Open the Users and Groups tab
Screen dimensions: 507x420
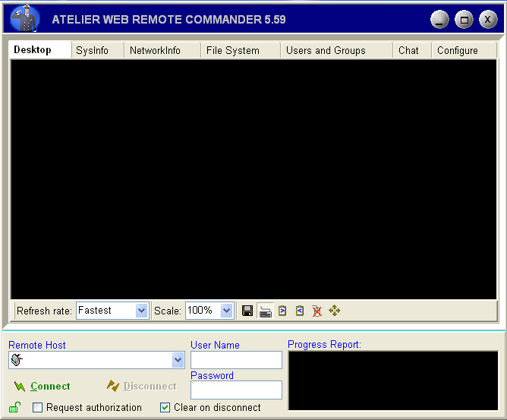pos(336,50)
